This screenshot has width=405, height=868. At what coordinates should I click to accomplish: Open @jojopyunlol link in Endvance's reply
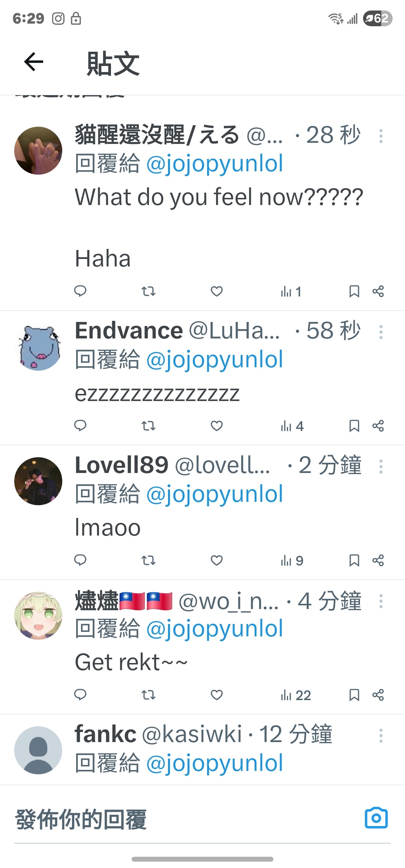[214, 360]
